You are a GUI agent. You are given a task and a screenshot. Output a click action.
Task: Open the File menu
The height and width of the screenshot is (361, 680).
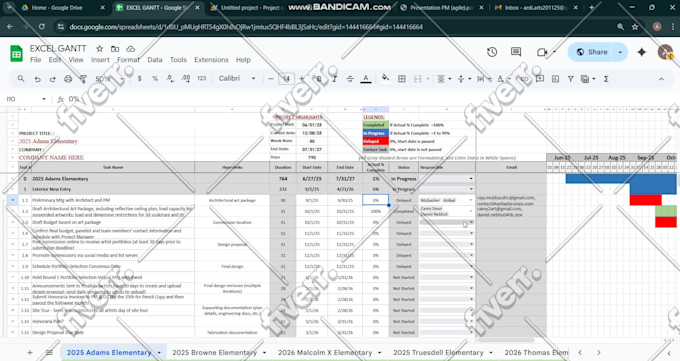tap(36, 60)
